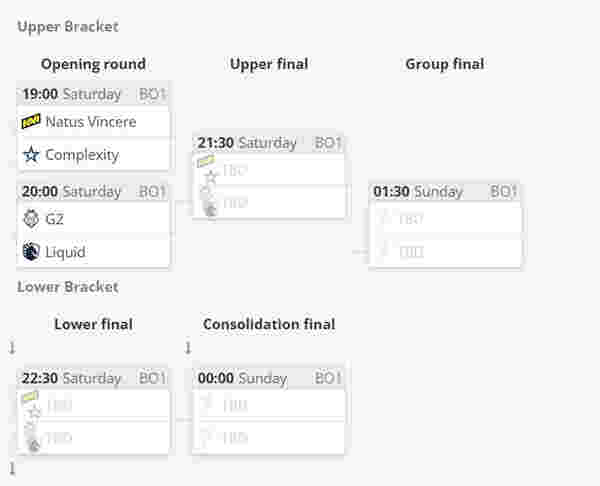Click the faded logo in Lower final bottom slot

click(x=33, y=437)
